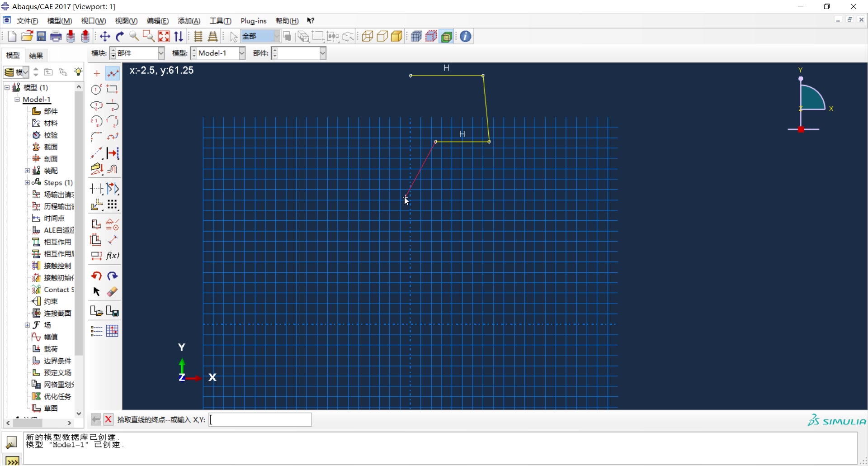
Task: Expand the Steps (1) node
Action: (x=27, y=183)
